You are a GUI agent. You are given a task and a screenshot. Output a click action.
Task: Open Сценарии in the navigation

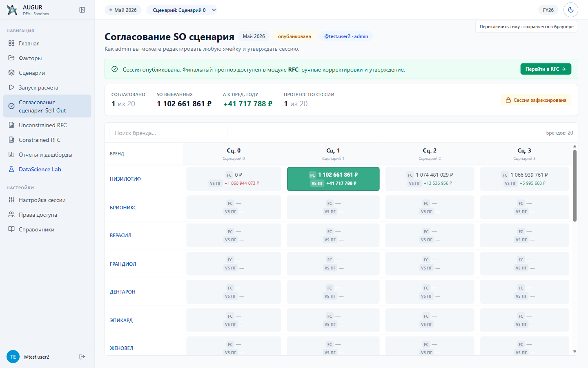(47, 73)
